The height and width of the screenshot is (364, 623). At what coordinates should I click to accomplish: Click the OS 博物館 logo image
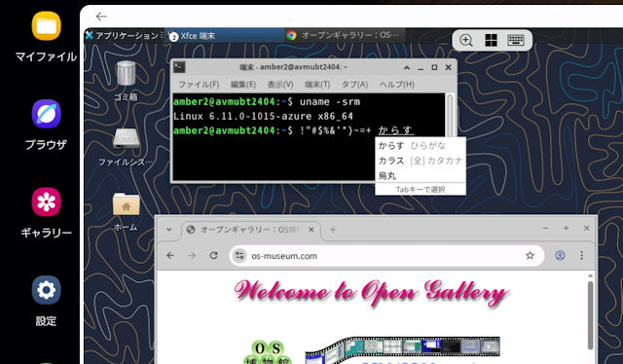pos(268,353)
